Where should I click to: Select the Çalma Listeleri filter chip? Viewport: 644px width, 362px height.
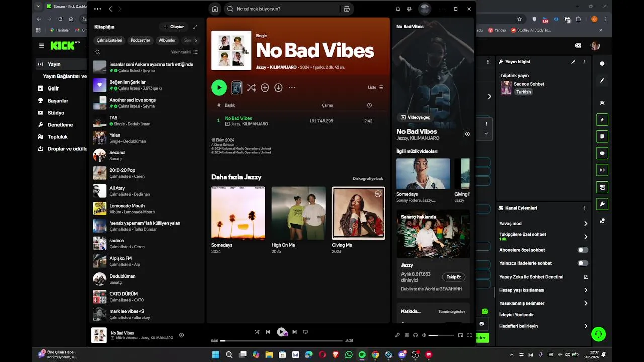[x=109, y=40]
